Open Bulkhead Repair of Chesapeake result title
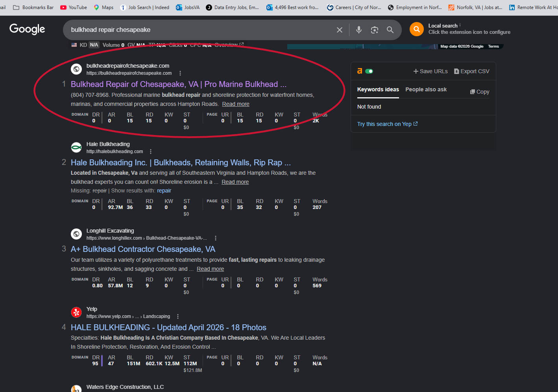The image size is (558, 392). click(x=179, y=84)
